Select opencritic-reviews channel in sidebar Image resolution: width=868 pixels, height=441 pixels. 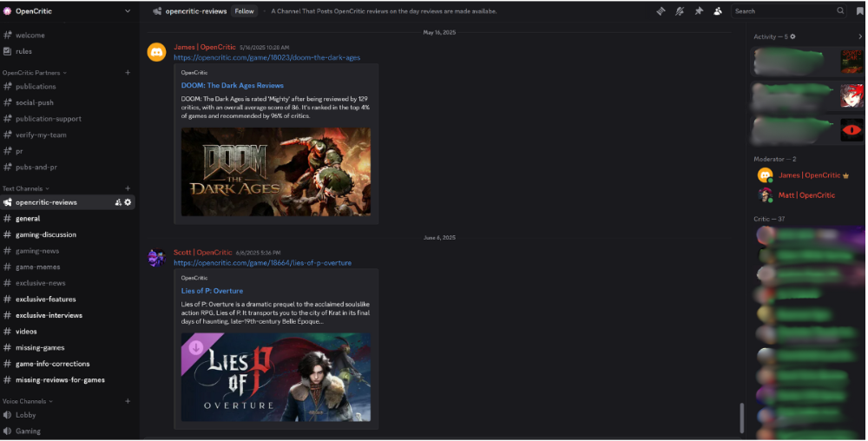68,202
